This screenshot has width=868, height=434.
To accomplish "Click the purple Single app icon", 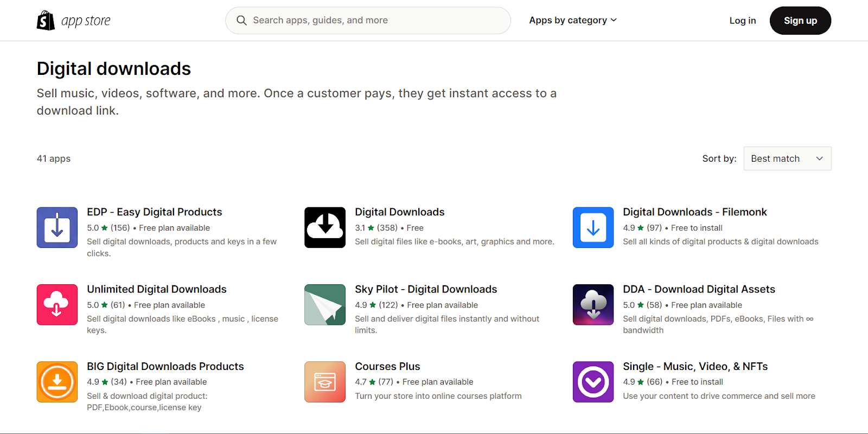I will 593,382.
